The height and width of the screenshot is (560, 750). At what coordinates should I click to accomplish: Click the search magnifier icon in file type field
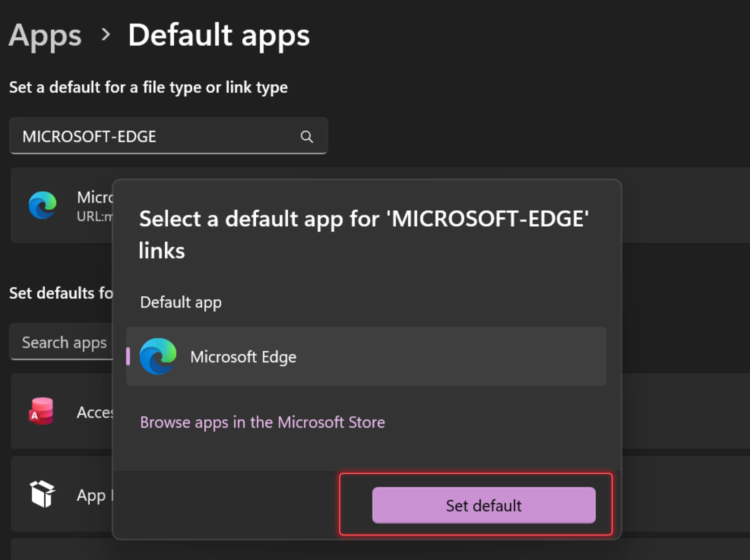[306, 137]
